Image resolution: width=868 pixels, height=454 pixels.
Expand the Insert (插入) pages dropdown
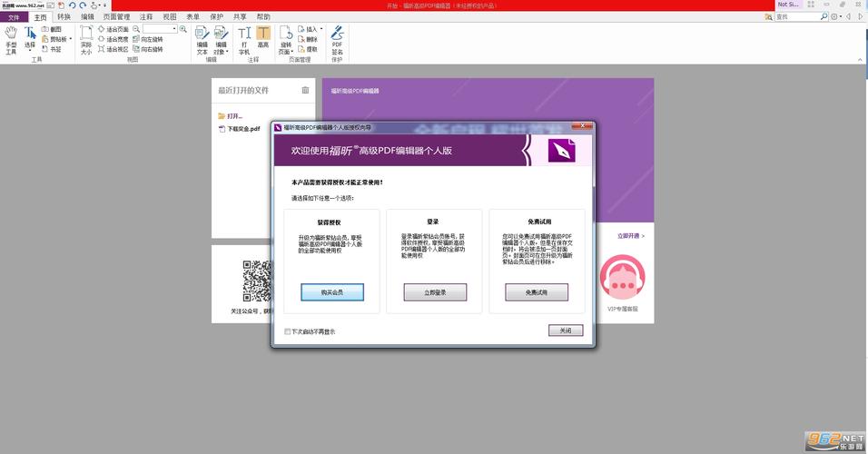321,29
